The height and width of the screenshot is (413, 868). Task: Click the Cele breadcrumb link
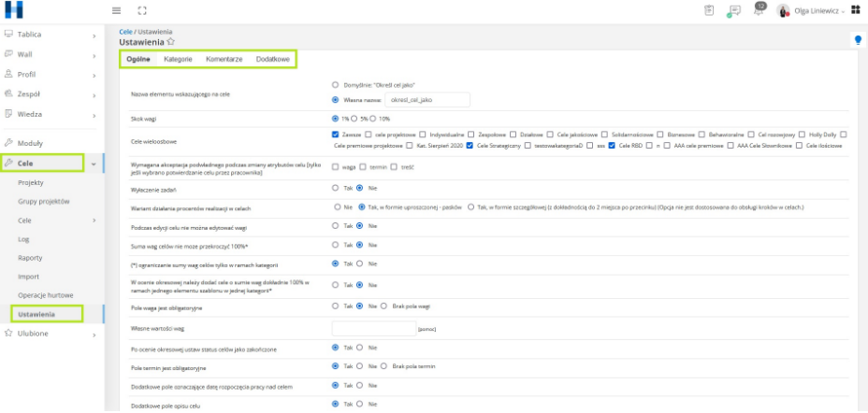125,32
